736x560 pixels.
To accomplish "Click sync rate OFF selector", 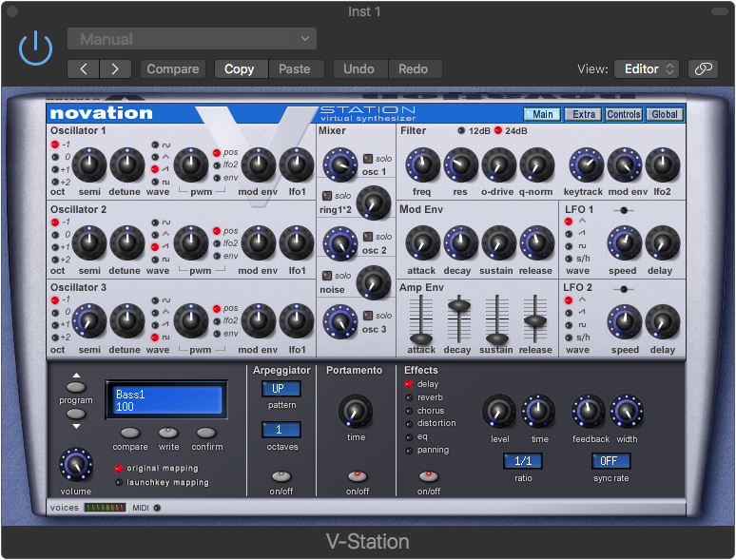I will pyautogui.click(x=610, y=461).
